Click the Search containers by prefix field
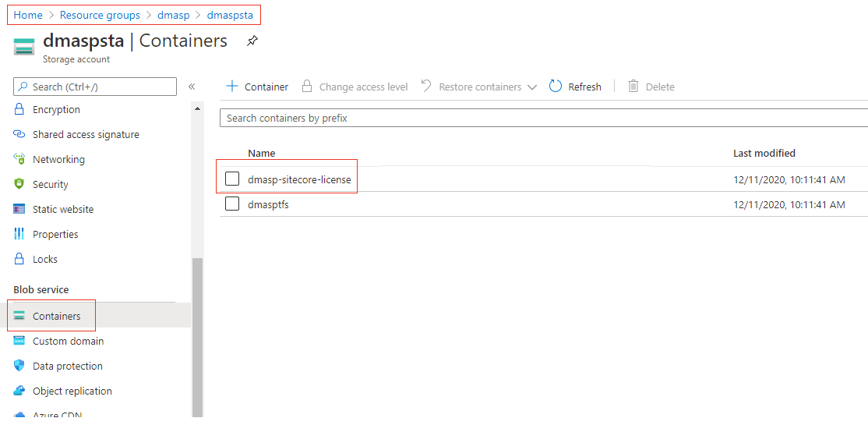 tap(544, 118)
